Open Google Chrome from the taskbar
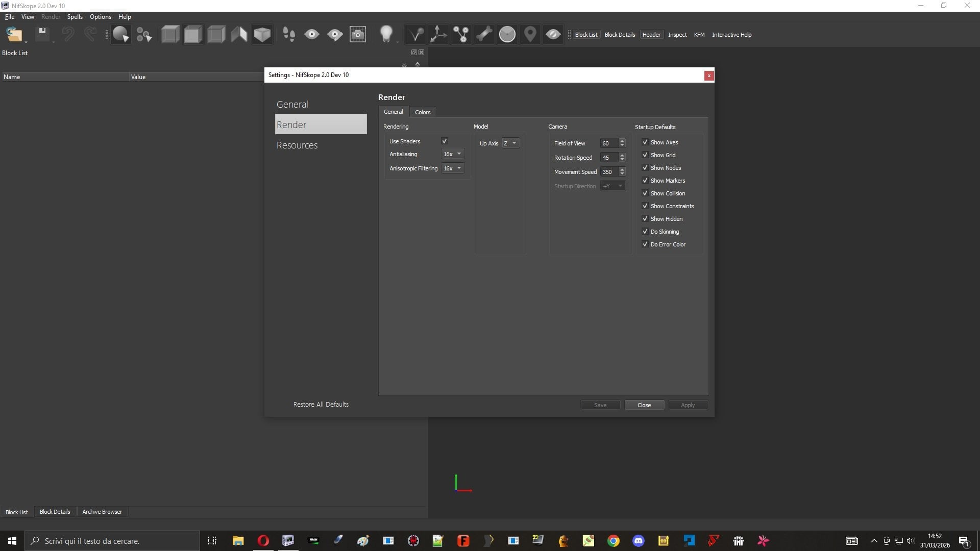Screen dimensions: 980x551 pyautogui.click(x=614, y=541)
